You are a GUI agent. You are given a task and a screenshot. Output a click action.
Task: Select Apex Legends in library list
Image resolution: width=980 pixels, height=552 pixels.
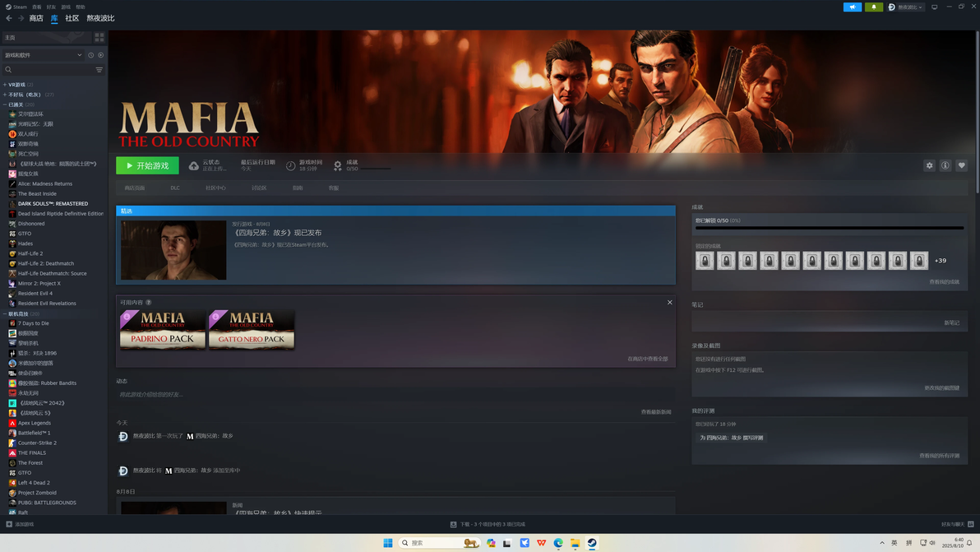pyautogui.click(x=35, y=423)
